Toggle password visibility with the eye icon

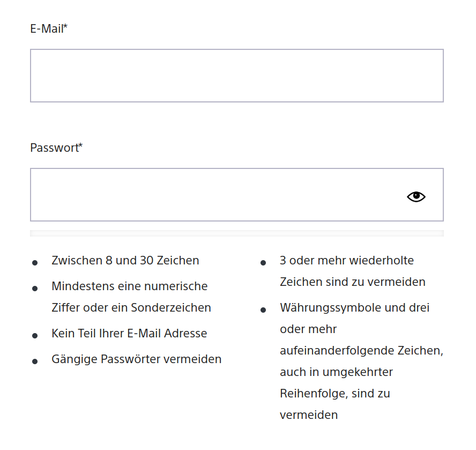416,197
